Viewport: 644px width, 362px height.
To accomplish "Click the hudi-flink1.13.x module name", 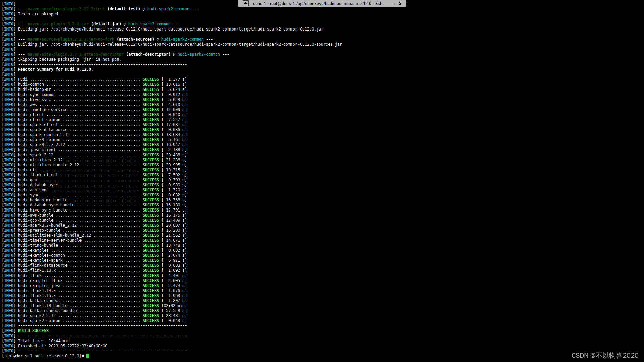I will [x=37, y=270].
